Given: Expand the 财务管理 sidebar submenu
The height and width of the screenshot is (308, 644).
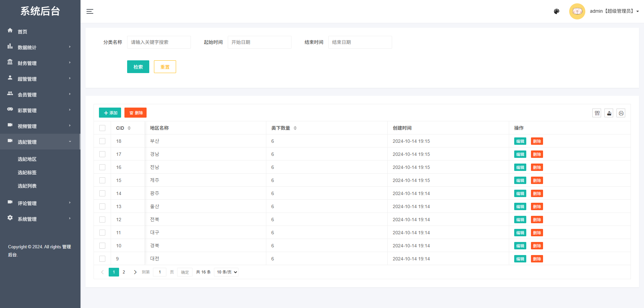Looking at the screenshot, I should [x=27, y=63].
